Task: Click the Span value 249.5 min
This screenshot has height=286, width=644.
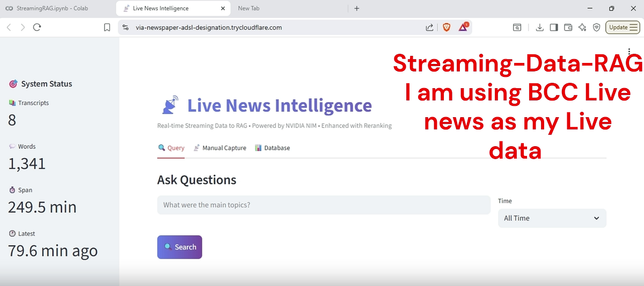Action: [42, 207]
